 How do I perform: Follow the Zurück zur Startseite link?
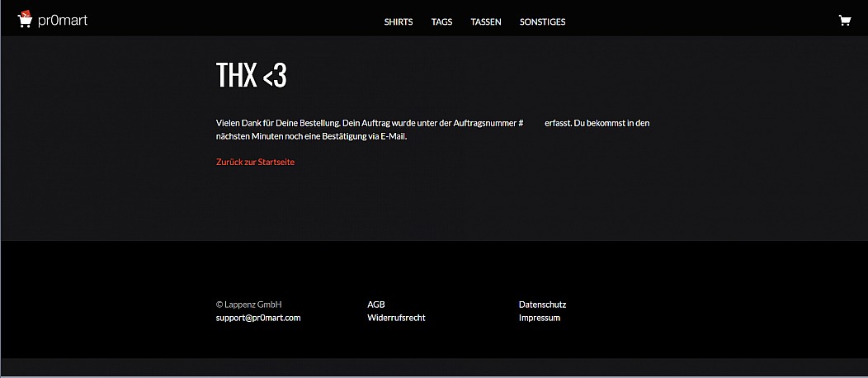coord(255,162)
